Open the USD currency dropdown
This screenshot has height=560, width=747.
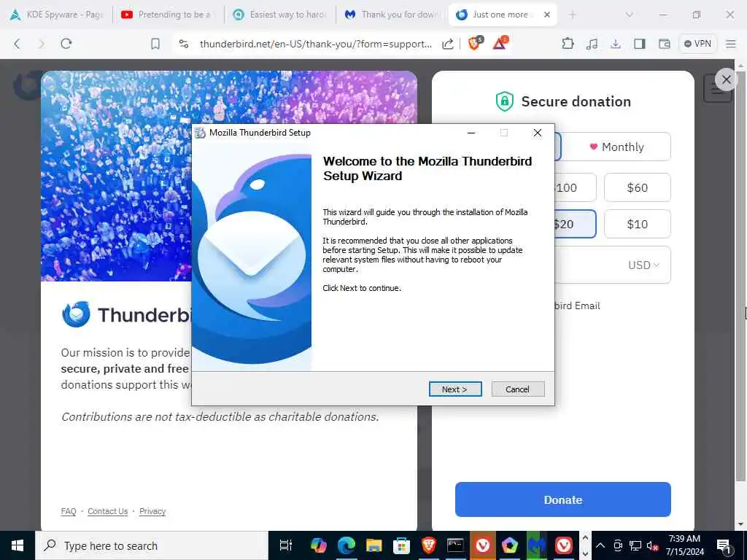643,265
